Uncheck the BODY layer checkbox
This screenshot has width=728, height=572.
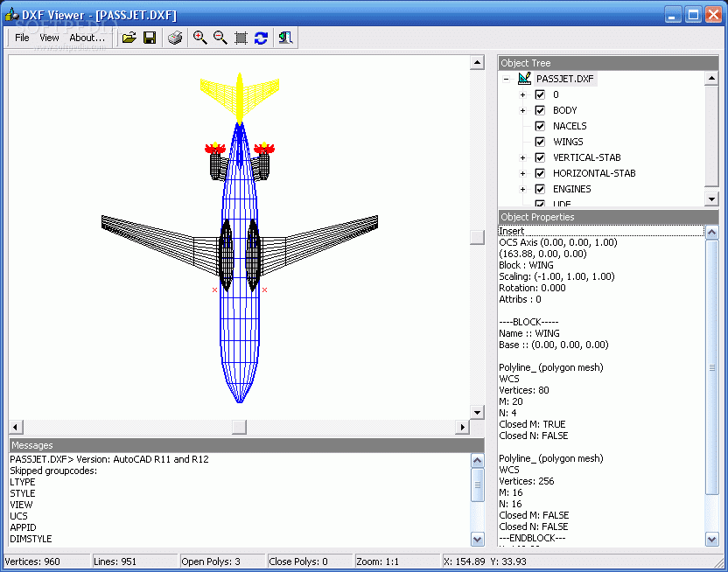[540, 110]
